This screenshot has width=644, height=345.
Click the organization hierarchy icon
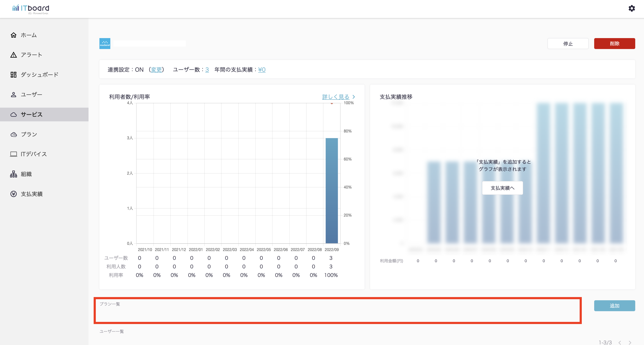pos(13,174)
